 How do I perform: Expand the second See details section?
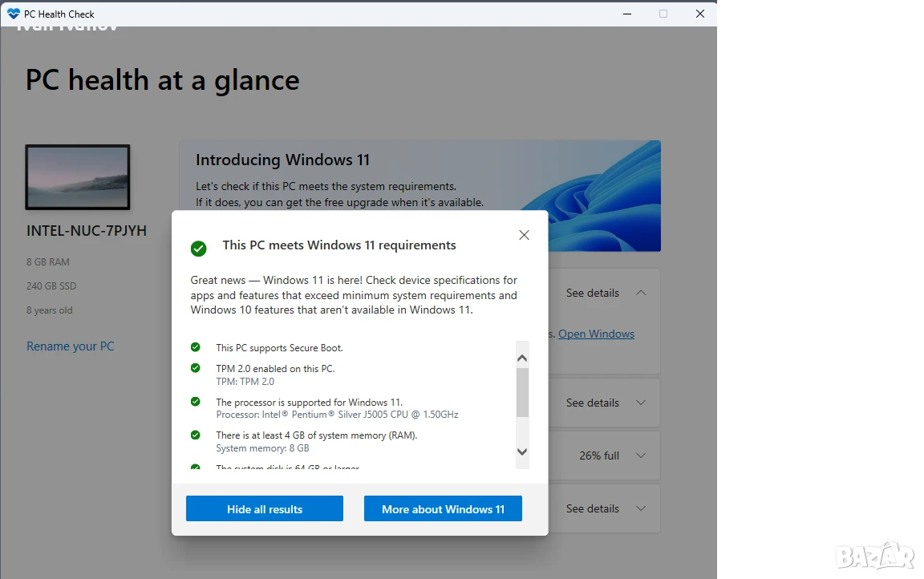[641, 403]
